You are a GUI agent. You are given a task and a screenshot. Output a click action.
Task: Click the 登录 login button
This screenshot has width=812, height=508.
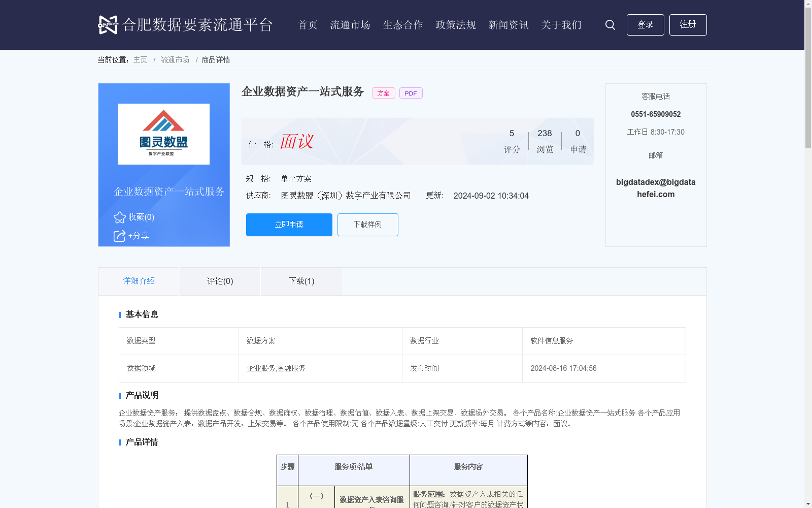coord(646,25)
